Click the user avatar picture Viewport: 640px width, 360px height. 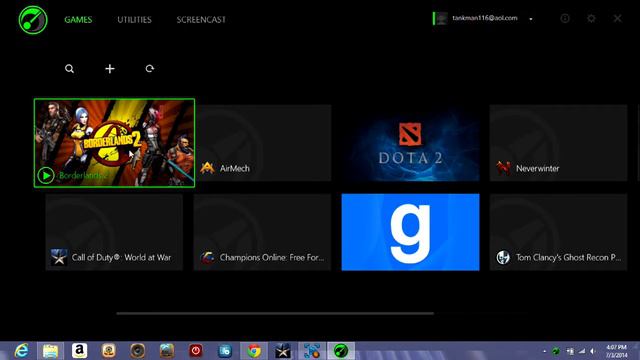point(441,18)
